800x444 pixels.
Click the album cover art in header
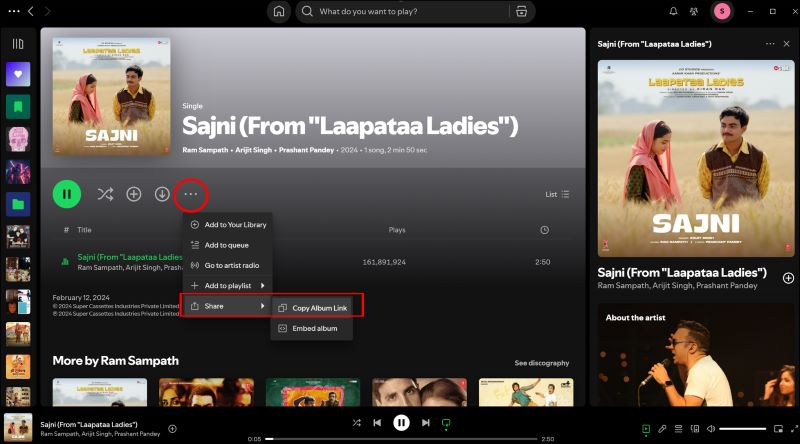111,96
